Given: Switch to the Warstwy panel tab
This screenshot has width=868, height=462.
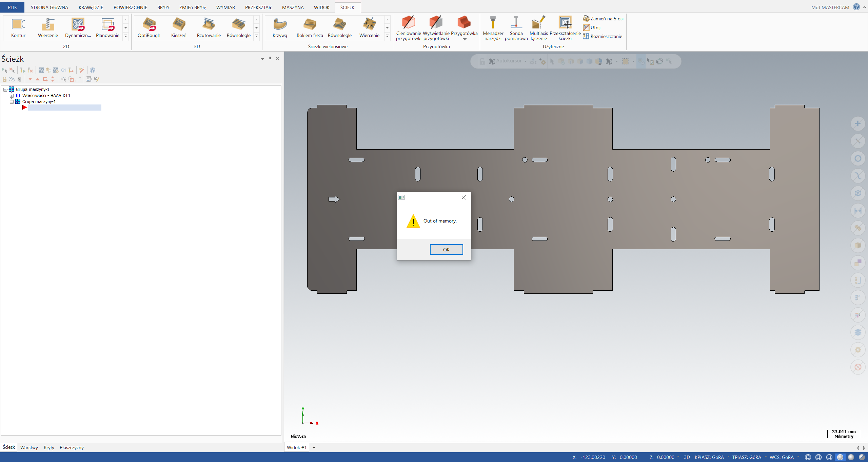Looking at the screenshot, I should (29, 447).
